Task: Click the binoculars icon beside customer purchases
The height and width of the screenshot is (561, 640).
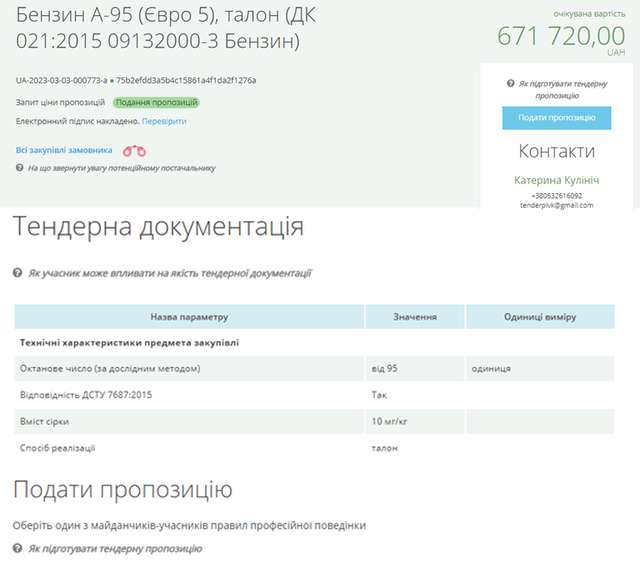Action: (x=134, y=151)
